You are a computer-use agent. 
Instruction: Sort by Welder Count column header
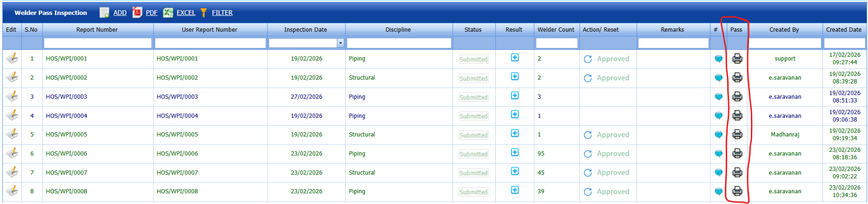[556, 29]
